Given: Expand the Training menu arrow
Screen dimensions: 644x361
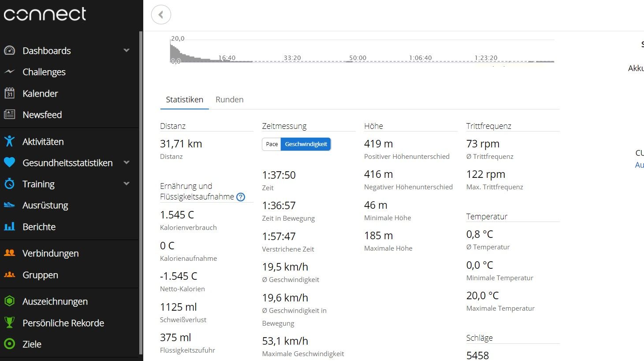Looking at the screenshot, I should tap(127, 184).
